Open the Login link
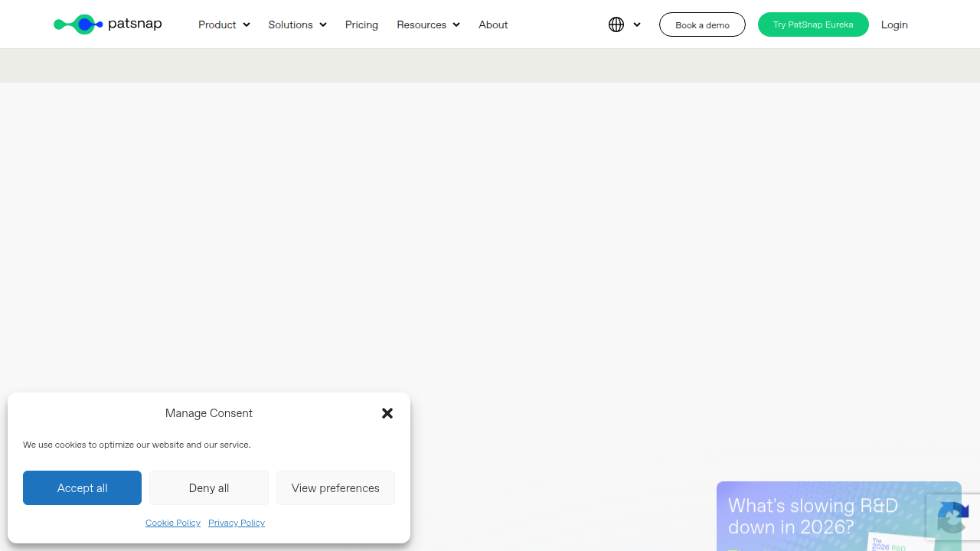This screenshot has height=551, width=980. pos(894,24)
